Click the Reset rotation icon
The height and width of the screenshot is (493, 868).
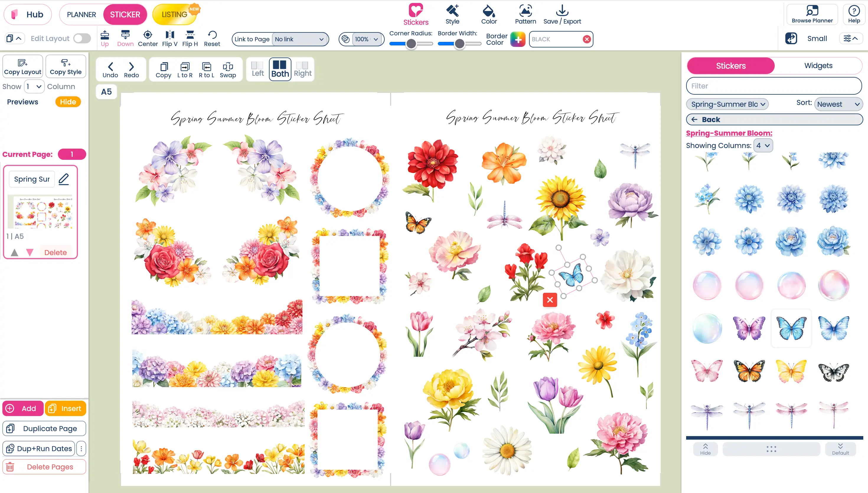click(x=212, y=35)
